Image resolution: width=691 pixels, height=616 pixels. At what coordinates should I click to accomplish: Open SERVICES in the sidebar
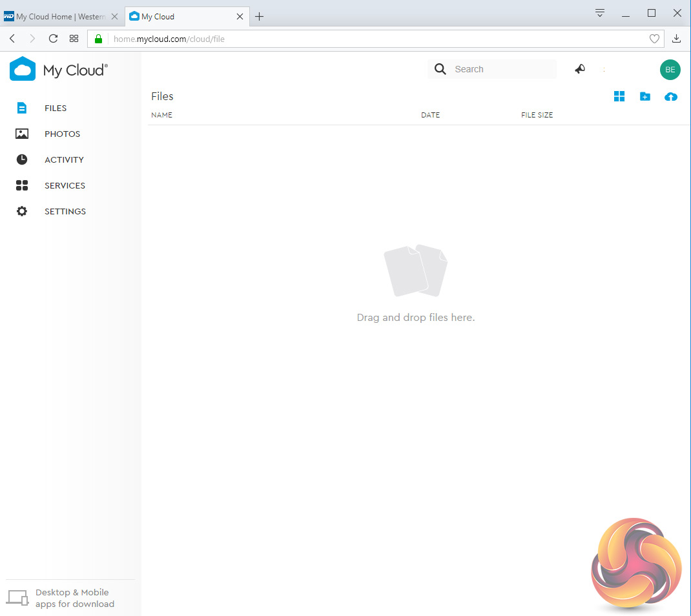65,185
